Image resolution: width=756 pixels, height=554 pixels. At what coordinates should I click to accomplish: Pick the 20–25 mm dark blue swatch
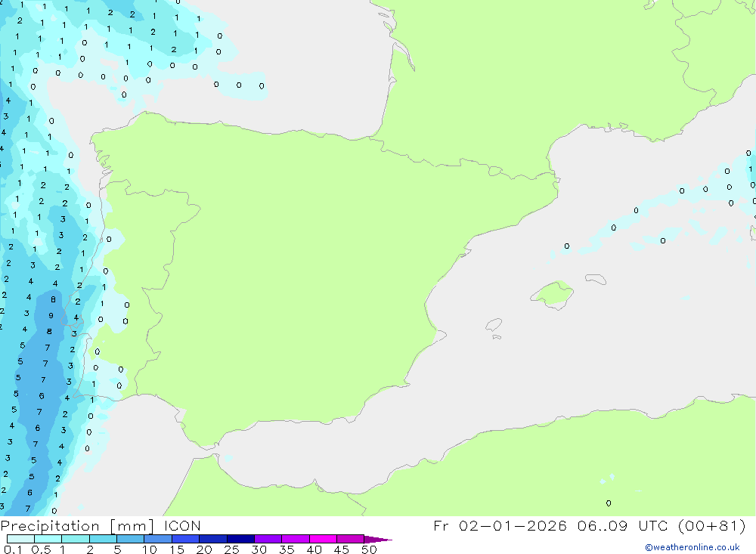point(213,539)
